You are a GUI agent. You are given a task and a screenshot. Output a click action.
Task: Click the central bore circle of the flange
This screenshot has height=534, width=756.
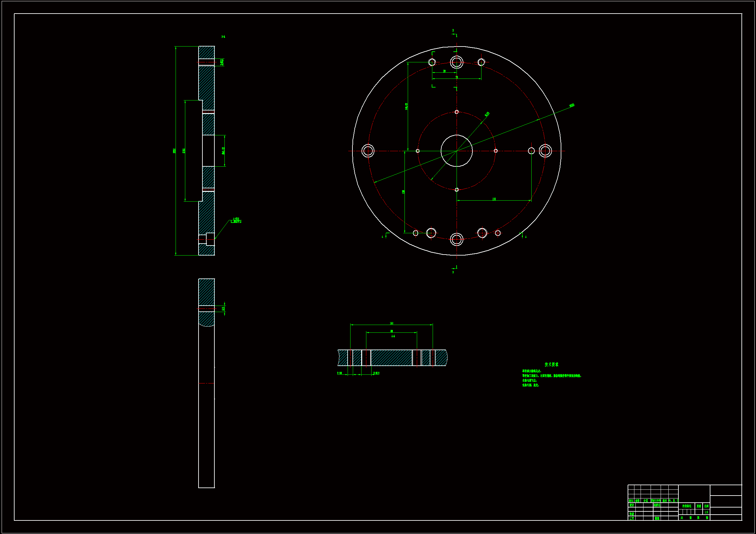pos(456,151)
